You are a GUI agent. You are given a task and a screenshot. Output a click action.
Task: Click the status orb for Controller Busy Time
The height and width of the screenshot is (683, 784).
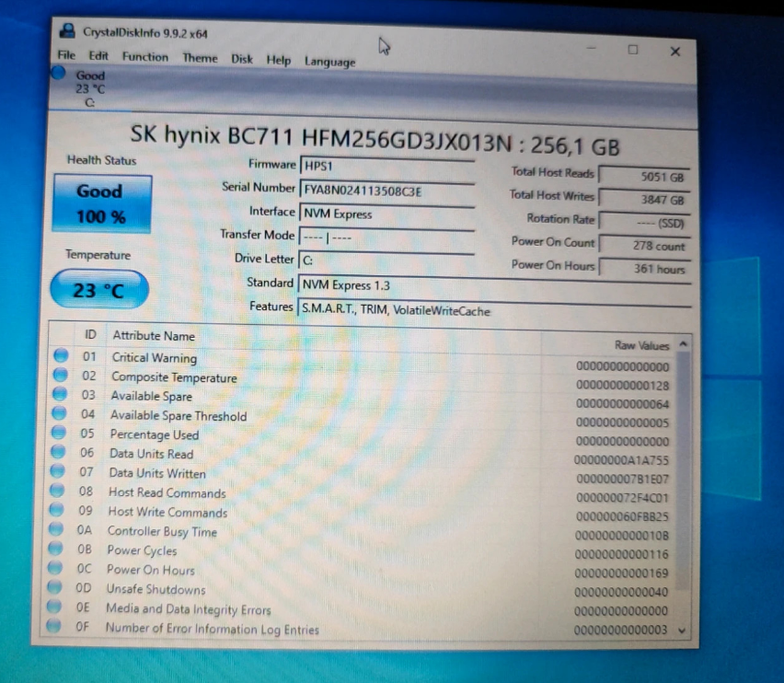(56, 529)
